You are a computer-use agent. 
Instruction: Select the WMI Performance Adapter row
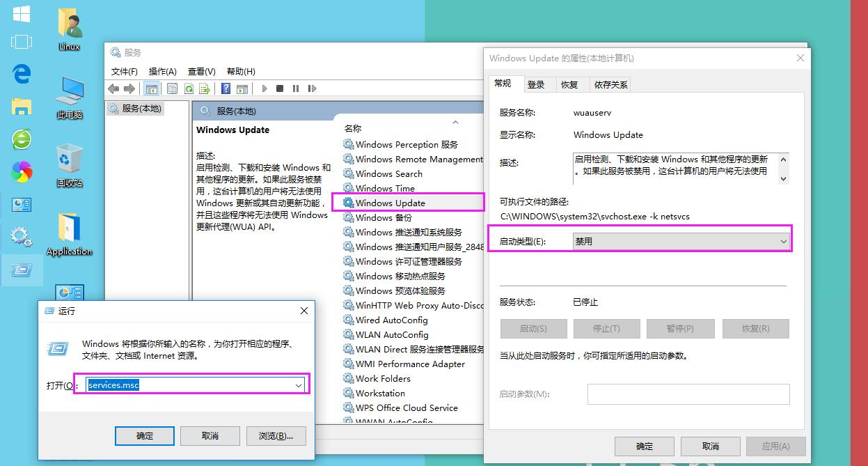click(x=412, y=364)
